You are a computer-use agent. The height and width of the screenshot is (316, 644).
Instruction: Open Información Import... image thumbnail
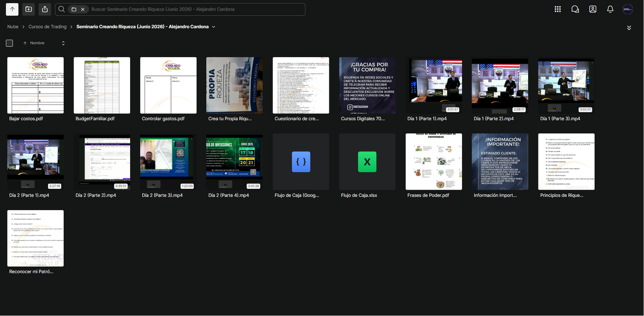coord(500,162)
